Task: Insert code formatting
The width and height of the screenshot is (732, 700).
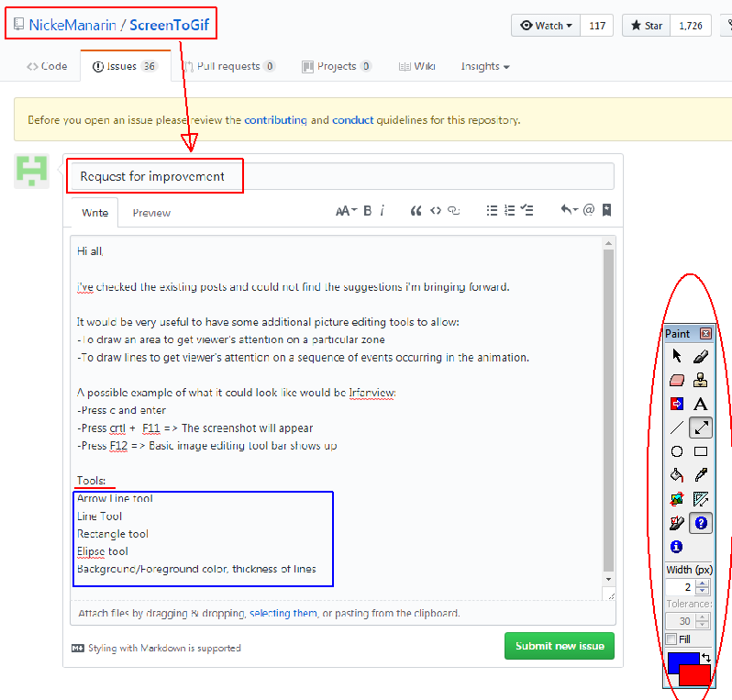Action: (436, 211)
